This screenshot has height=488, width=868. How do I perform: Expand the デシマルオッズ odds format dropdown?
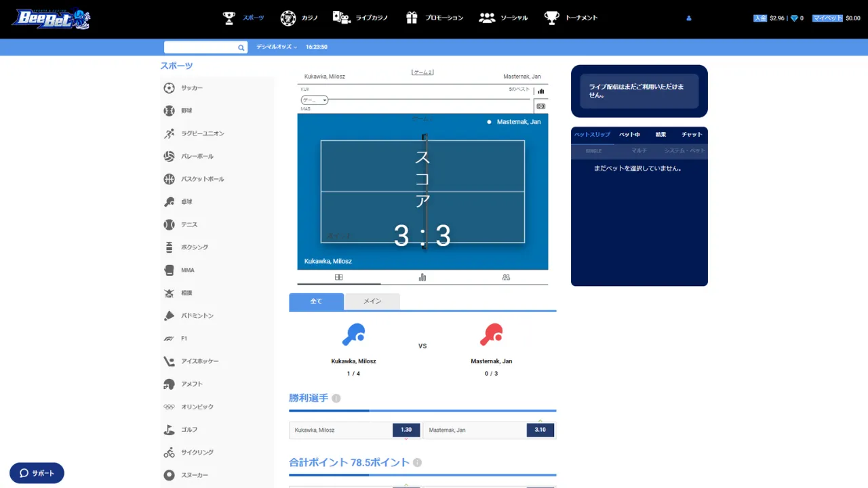click(277, 47)
